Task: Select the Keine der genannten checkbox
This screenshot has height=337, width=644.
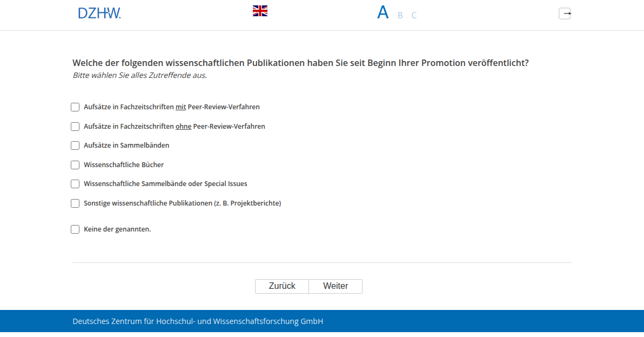Action: tap(75, 229)
